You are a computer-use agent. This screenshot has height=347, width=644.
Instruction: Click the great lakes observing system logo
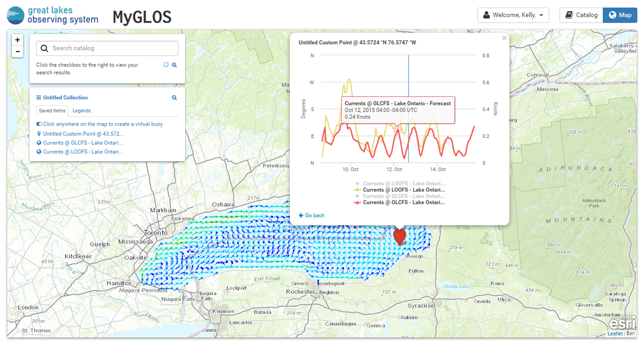[x=53, y=15]
